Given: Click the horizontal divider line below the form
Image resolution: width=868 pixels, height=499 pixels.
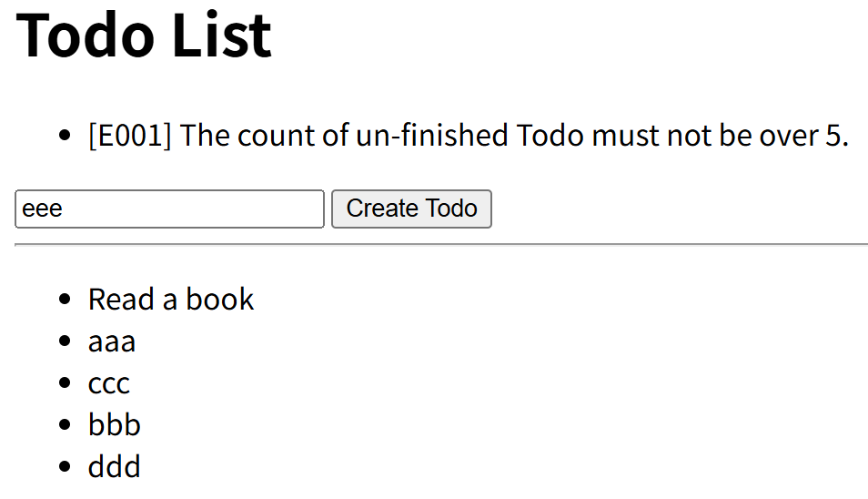Looking at the screenshot, I should click(x=441, y=244).
